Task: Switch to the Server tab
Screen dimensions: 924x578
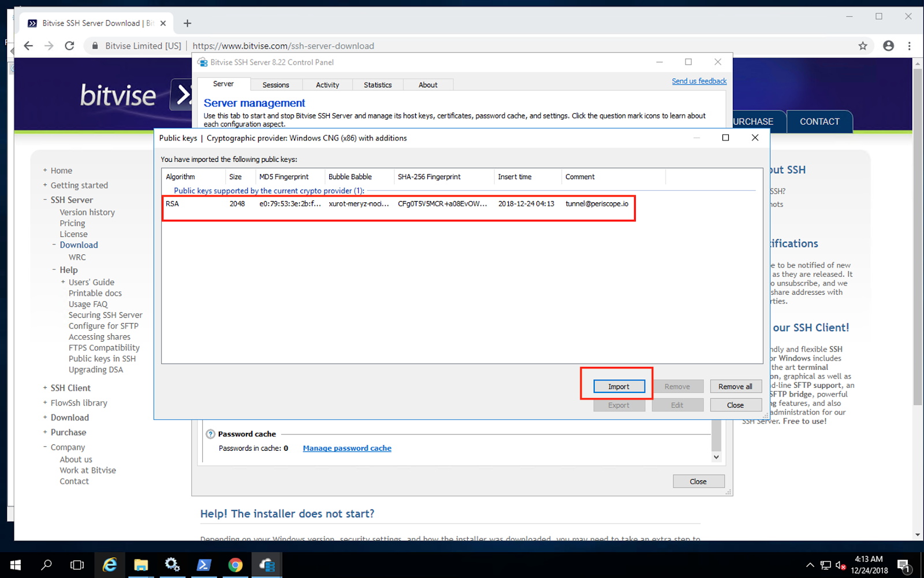Action: click(223, 84)
